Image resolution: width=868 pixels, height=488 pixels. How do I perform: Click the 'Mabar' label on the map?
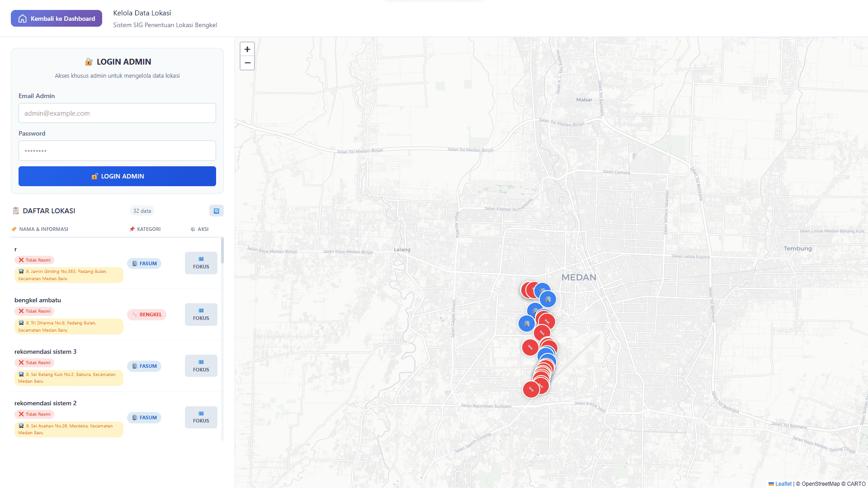pos(584,100)
